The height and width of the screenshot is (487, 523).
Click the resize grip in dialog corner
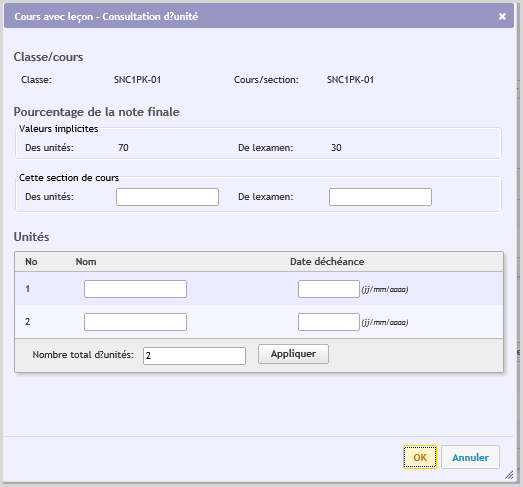click(x=509, y=475)
